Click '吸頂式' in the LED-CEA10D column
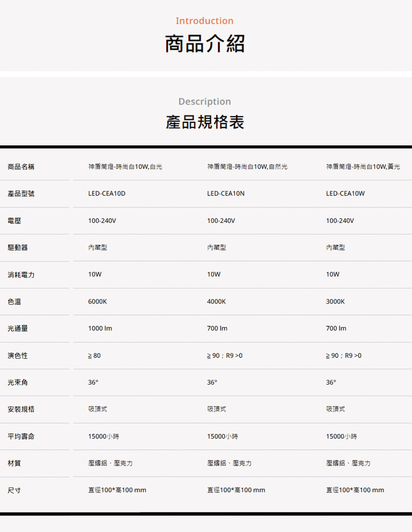The image size is (412, 532). pyautogui.click(x=98, y=409)
